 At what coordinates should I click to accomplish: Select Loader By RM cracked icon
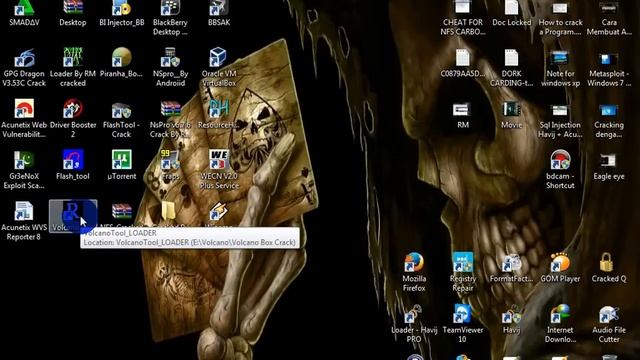coord(73,58)
